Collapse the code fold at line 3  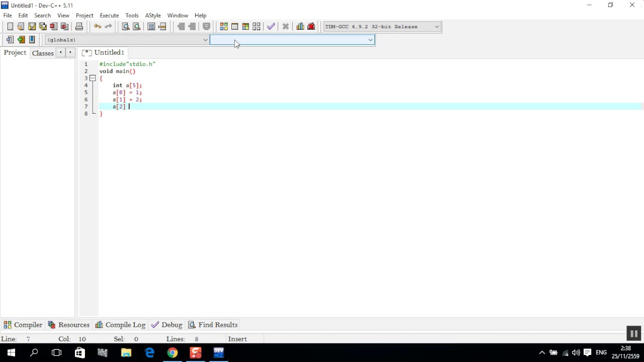pyautogui.click(x=93, y=78)
